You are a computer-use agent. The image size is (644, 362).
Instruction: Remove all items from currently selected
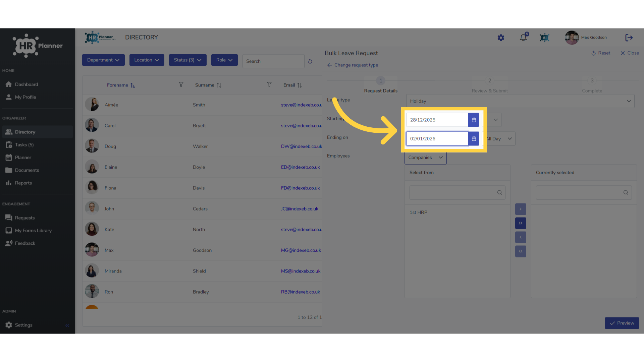(x=521, y=251)
